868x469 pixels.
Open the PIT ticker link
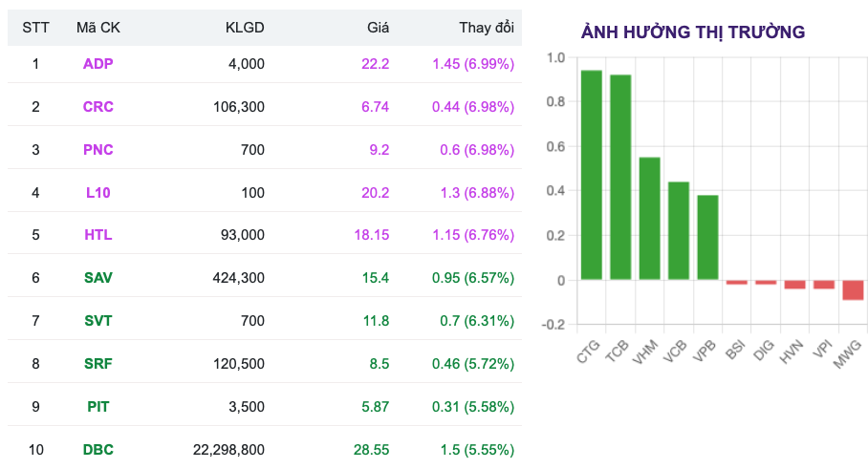tap(98, 407)
